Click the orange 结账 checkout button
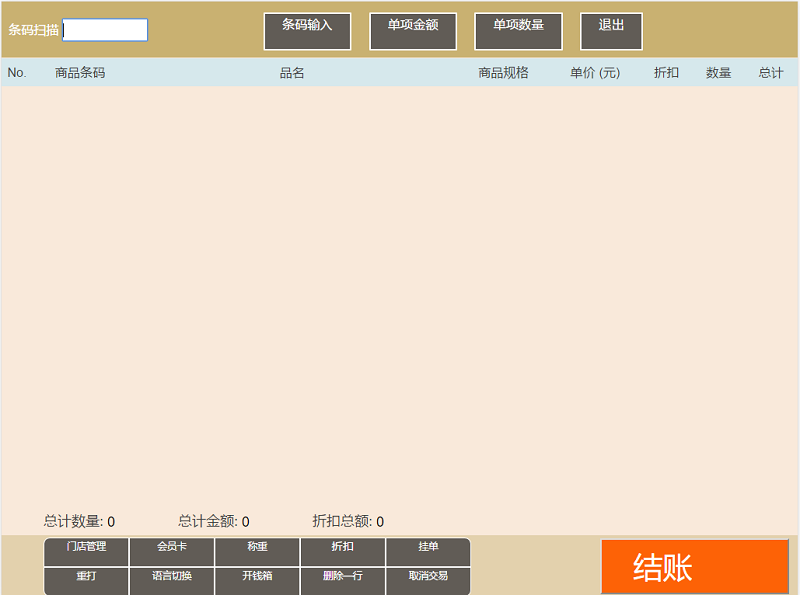 [695, 566]
